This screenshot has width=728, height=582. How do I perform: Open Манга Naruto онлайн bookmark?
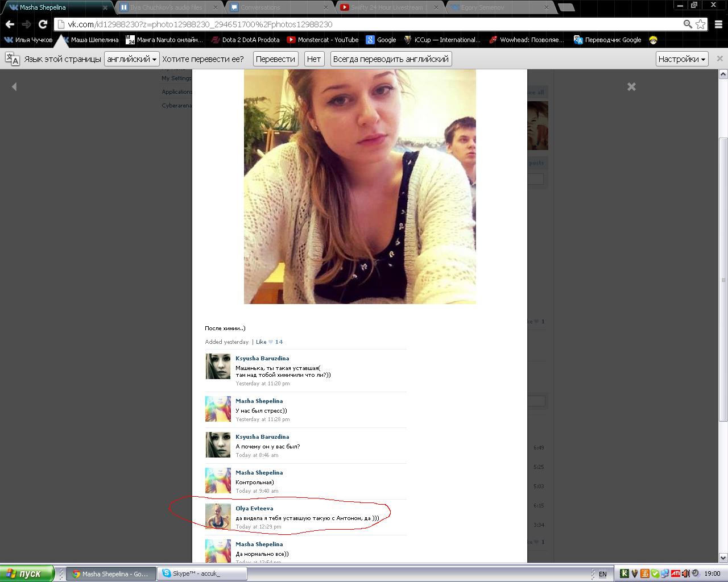(x=164, y=40)
